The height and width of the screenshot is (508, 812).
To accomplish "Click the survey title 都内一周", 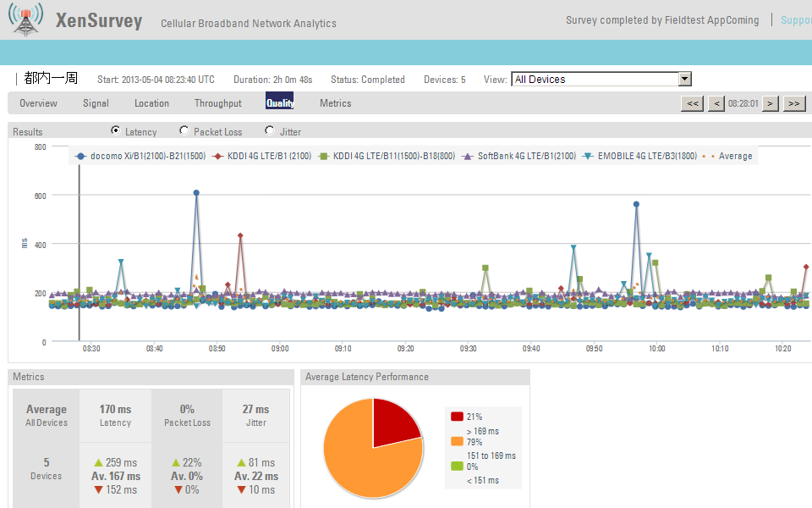I will [51, 78].
